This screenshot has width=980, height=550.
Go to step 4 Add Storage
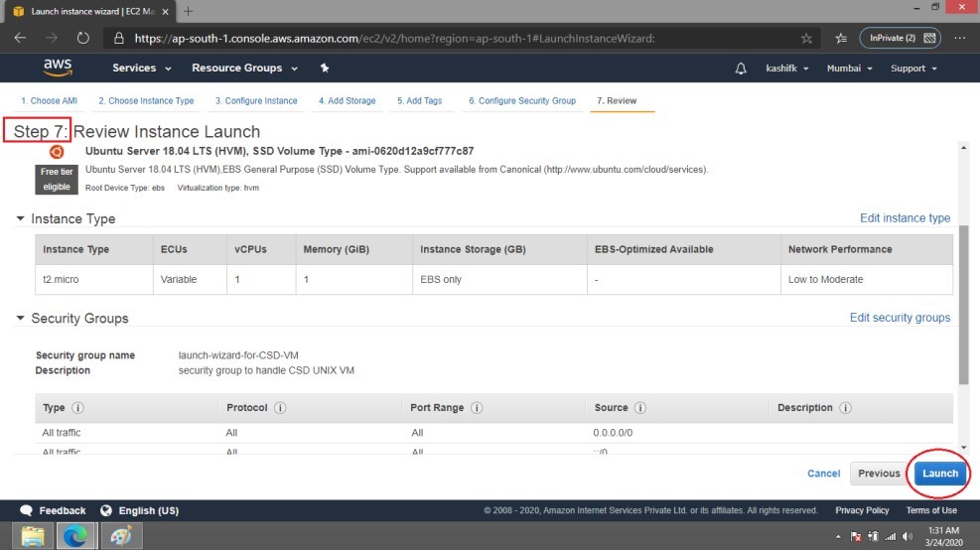pos(347,100)
